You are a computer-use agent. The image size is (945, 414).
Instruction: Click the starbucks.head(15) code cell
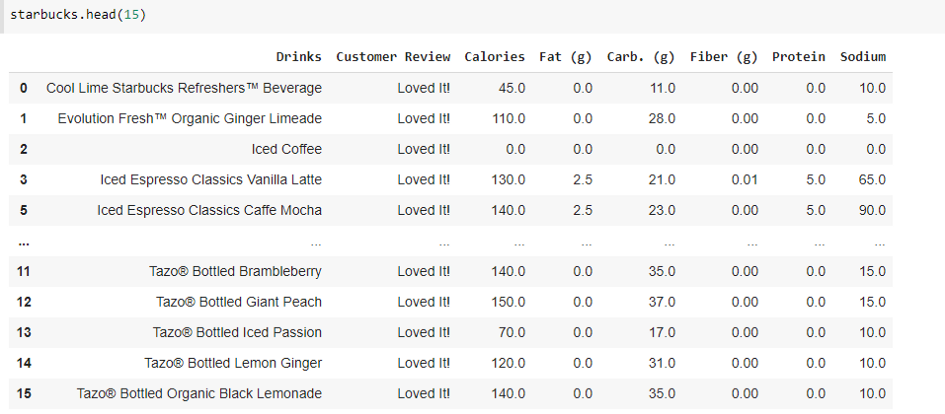point(472,16)
